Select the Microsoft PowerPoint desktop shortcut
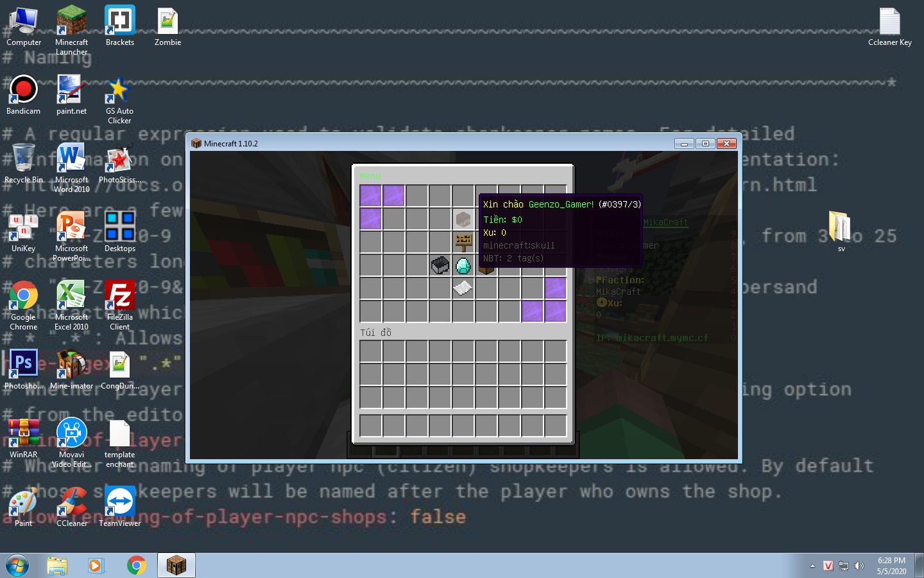This screenshot has width=924, height=578. [71, 237]
